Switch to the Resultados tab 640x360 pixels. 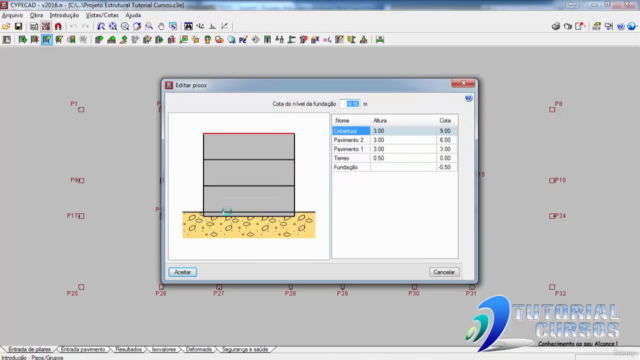click(128, 349)
